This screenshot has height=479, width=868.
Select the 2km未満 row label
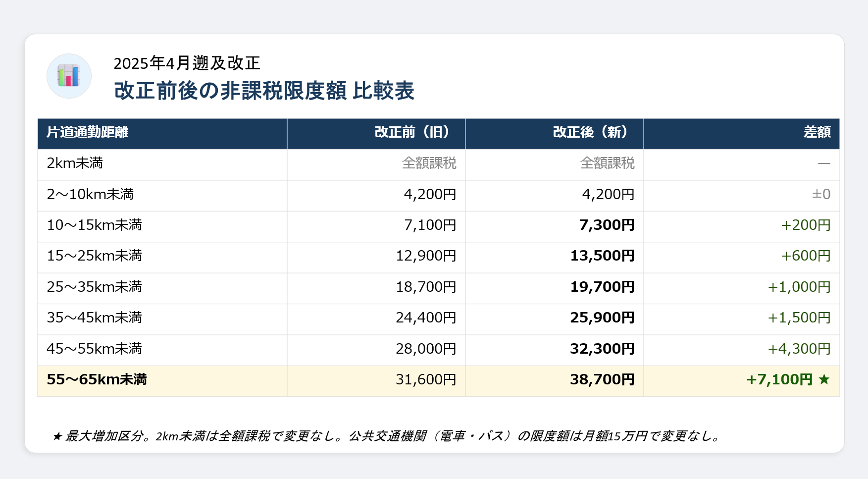point(75,163)
